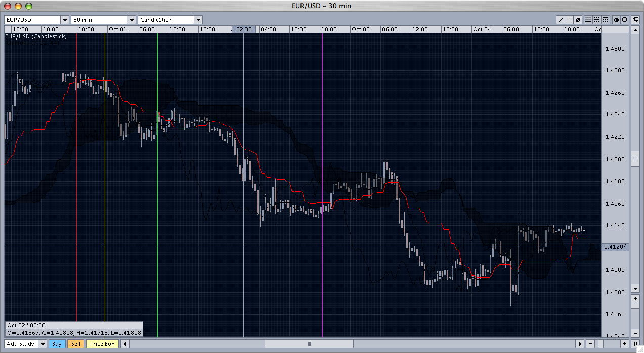This screenshot has height=353, width=644.
Task: Click the red close window button
Action: 8,6
